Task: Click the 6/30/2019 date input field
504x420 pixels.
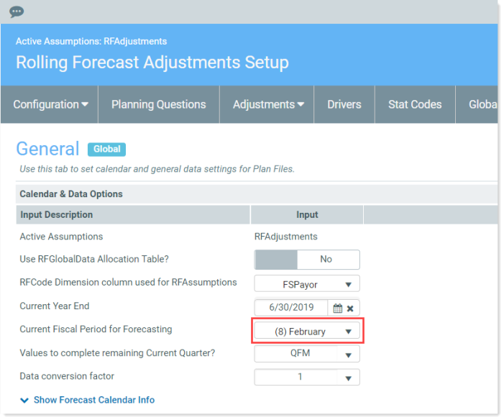Action: (291, 307)
